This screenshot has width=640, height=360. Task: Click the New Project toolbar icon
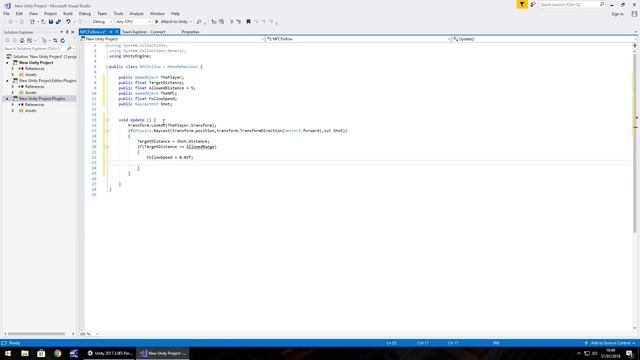pyautogui.click(x=32, y=22)
